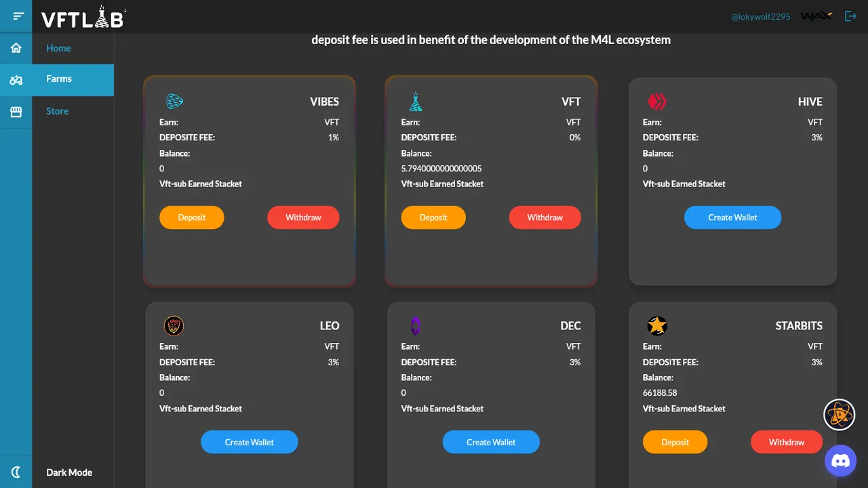Create Wallet for LEO

click(250, 442)
